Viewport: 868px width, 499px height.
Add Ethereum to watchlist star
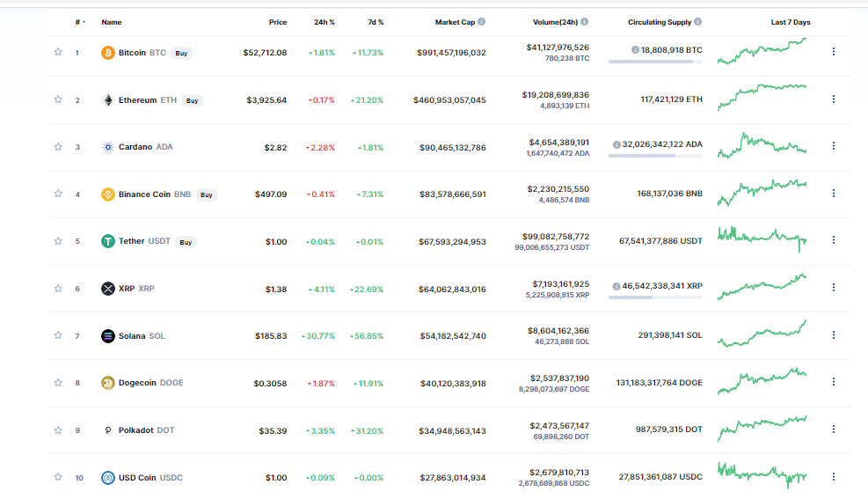click(x=58, y=99)
